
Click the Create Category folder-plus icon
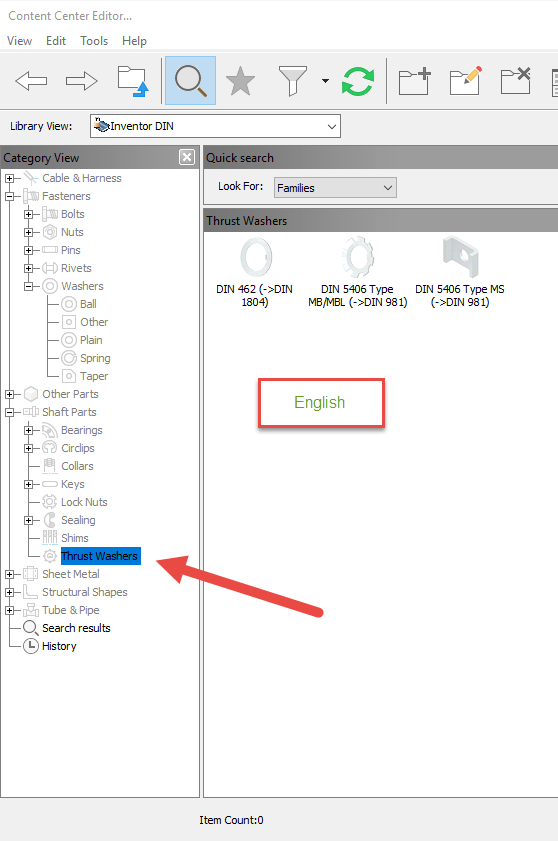pyautogui.click(x=415, y=81)
